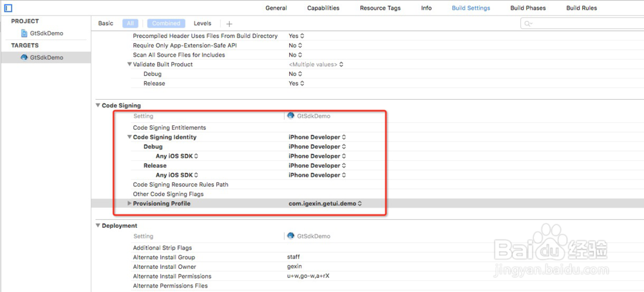
Task: Click GtSdkDemo icon in Deployment header
Action: coord(291,236)
